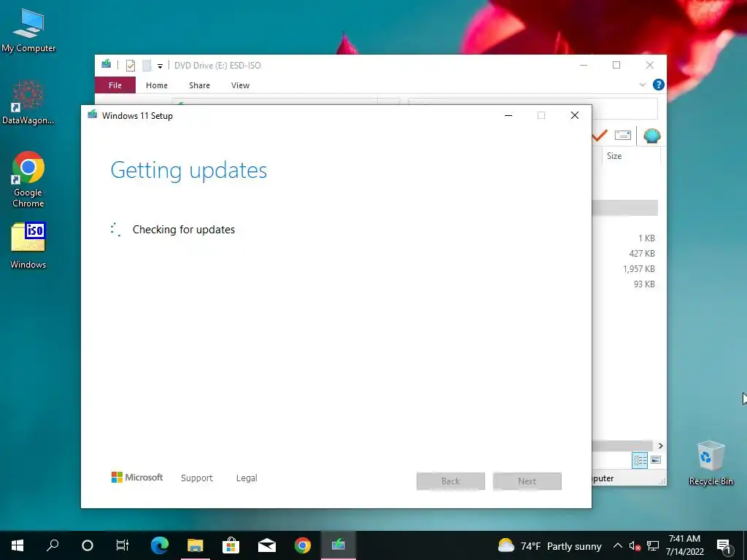This screenshot has height=560, width=747.
Task: Click the Microsoft logo in Setup
Action: point(137,477)
